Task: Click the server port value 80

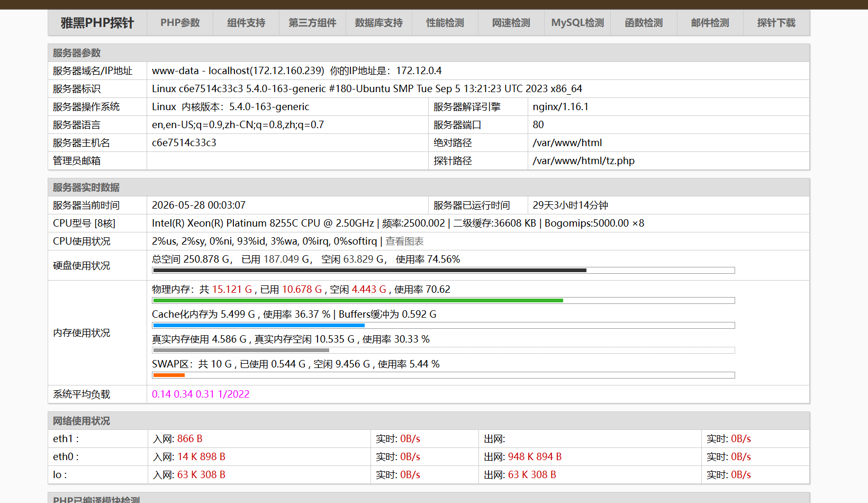Action: click(x=538, y=124)
